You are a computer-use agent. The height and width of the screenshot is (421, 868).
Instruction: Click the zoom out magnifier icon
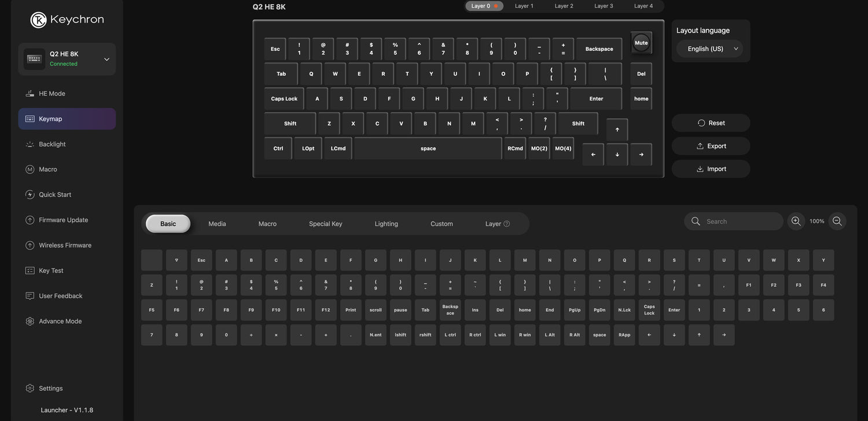pyautogui.click(x=837, y=221)
